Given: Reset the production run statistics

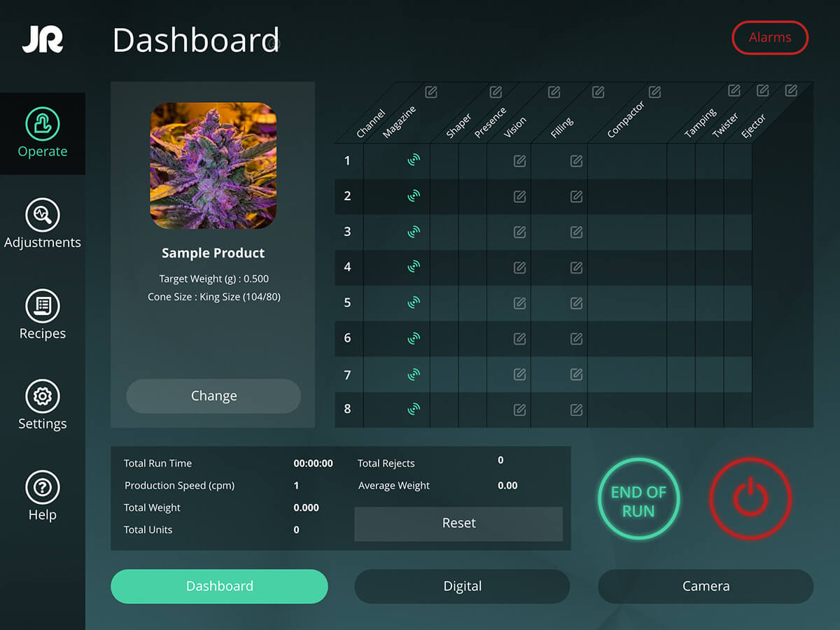Looking at the screenshot, I should 458,524.
